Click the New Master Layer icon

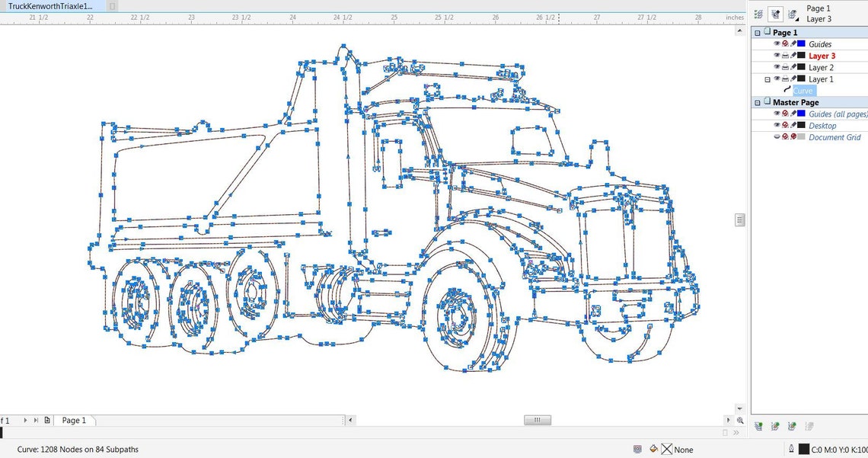[775, 426]
